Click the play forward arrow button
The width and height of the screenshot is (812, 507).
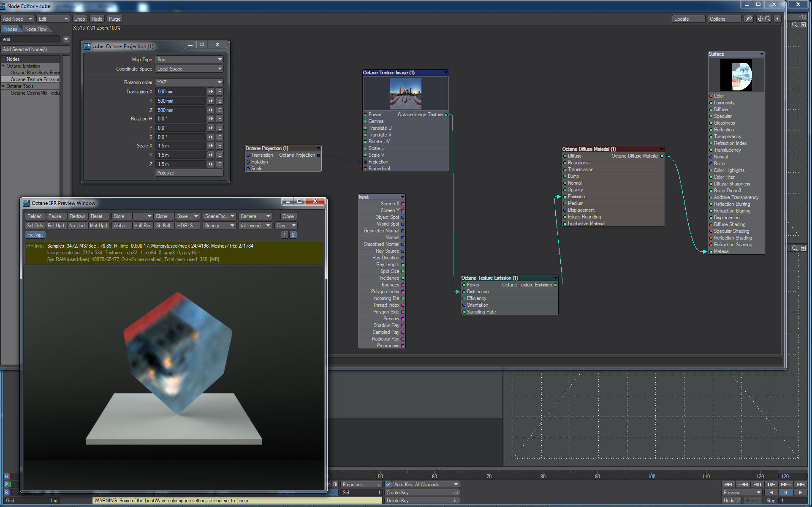(800, 493)
